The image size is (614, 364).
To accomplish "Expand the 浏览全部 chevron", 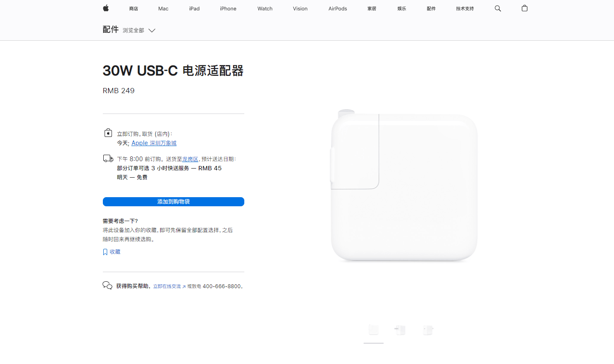I will point(152,30).
